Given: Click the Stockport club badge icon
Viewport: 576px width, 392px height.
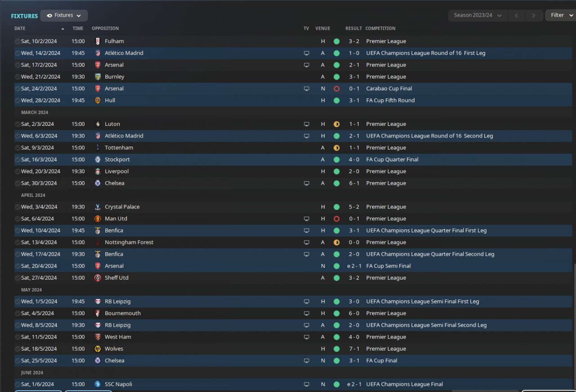Looking at the screenshot, I should pyautogui.click(x=98, y=160).
